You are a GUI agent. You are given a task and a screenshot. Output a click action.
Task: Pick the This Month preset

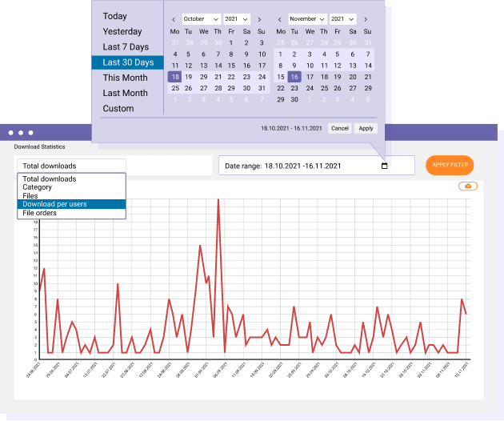click(x=125, y=78)
